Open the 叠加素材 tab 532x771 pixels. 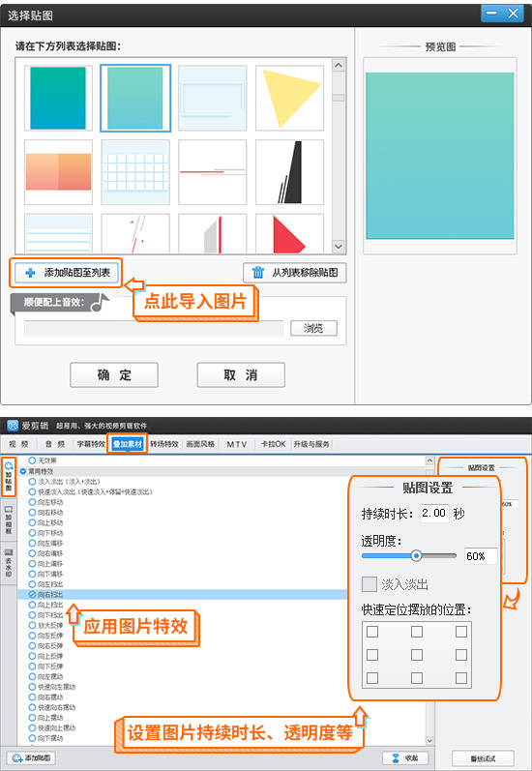point(128,444)
